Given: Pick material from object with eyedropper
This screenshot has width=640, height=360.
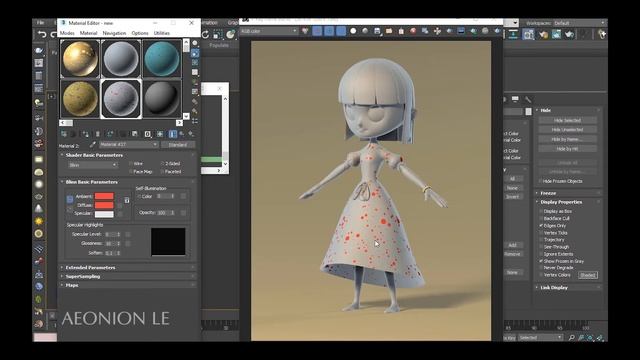Looking at the screenshot, I should [x=93, y=144].
